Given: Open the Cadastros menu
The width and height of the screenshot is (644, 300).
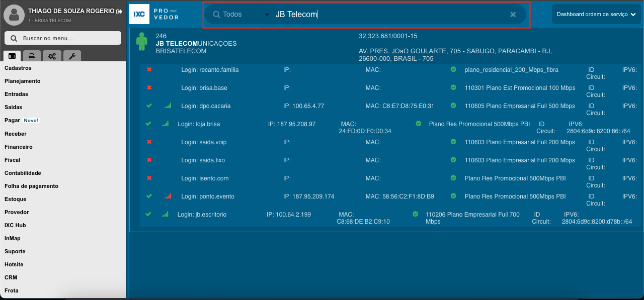Looking at the screenshot, I should (18, 68).
